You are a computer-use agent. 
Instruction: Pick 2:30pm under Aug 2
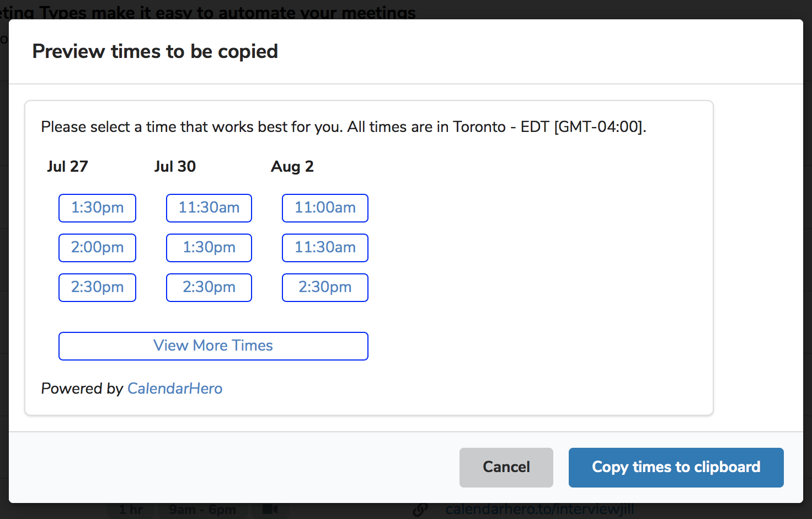point(325,288)
